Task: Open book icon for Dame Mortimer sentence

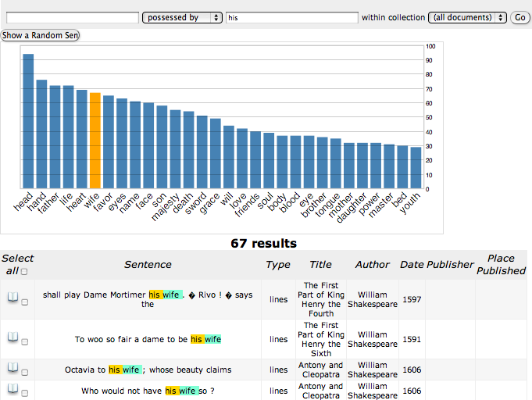Action: pyautogui.click(x=12, y=297)
